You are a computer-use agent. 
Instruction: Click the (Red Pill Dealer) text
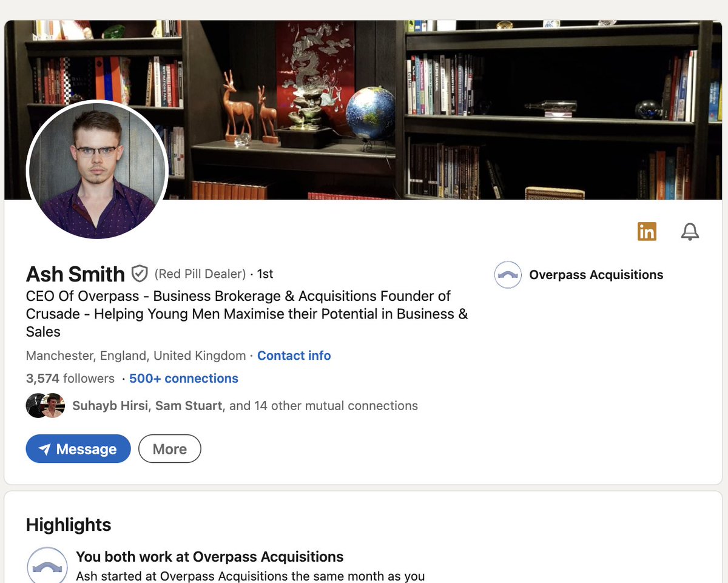200,274
